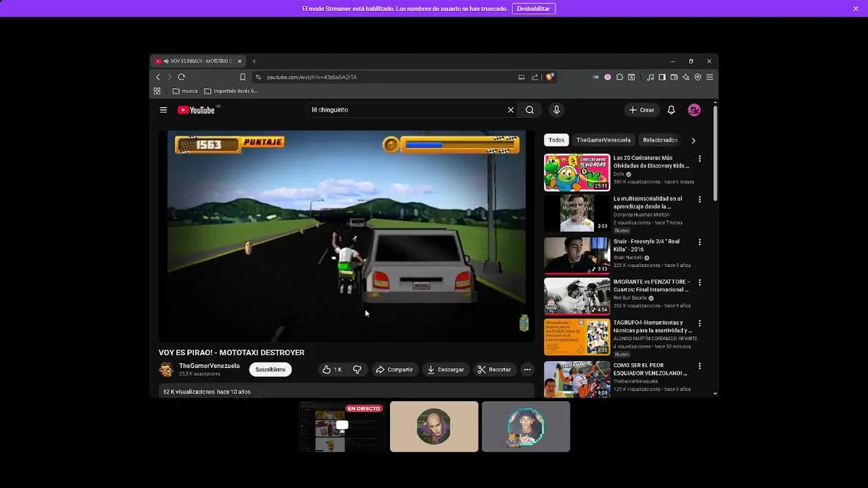Select the Todos filter chip
Viewport: 868px width, 488px height.
pos(557,140)
